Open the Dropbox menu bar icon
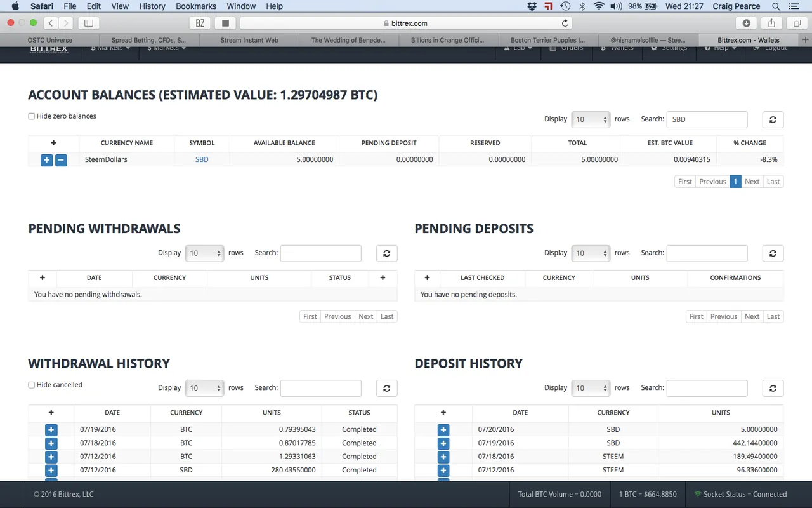The width and height of the screenshot is (812, 508). pyautogui.click(x=532, y=6)
